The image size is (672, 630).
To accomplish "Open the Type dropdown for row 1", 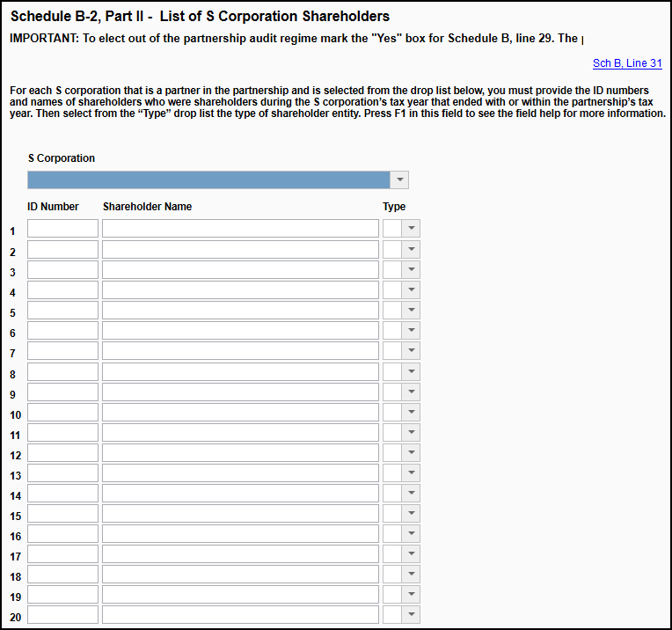I will (x=411, y=228).
